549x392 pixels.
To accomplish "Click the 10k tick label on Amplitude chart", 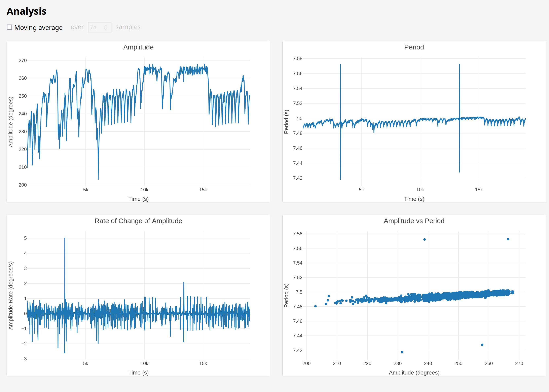I will tap(144, 190).
